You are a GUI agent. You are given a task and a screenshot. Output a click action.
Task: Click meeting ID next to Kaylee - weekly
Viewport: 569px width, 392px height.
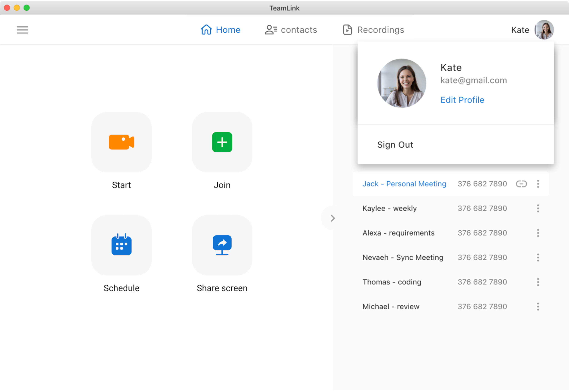pos(482,208)
